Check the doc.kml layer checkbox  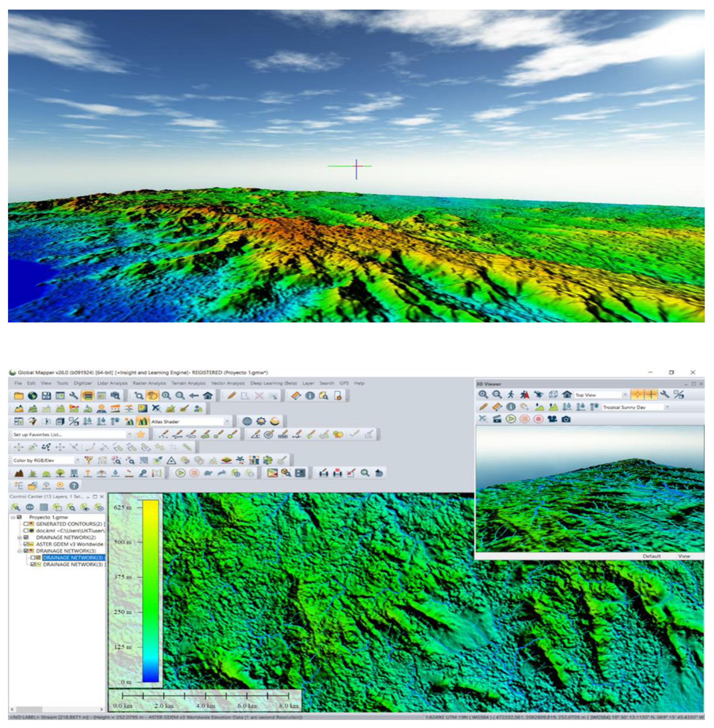click(x=26, y=531)
